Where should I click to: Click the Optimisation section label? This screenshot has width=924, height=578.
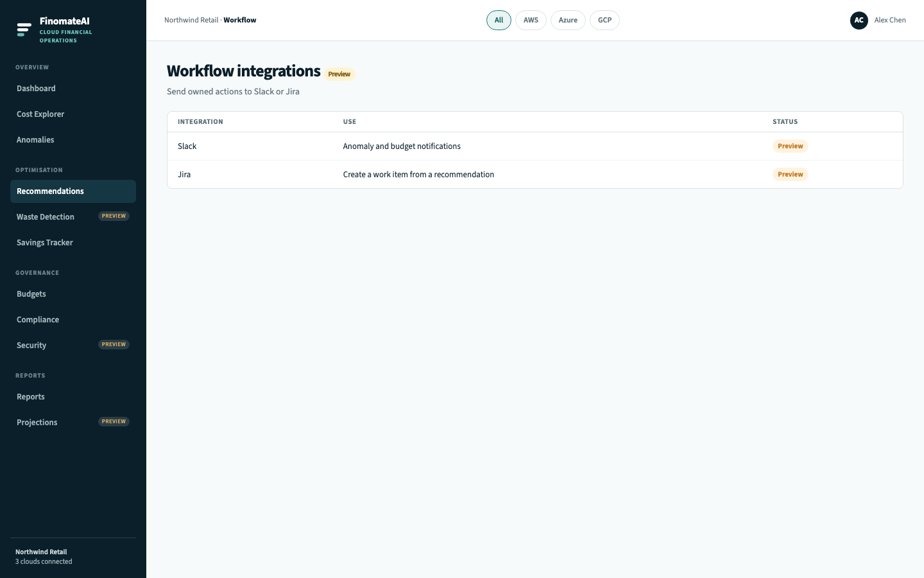click(x=39, y=170)
